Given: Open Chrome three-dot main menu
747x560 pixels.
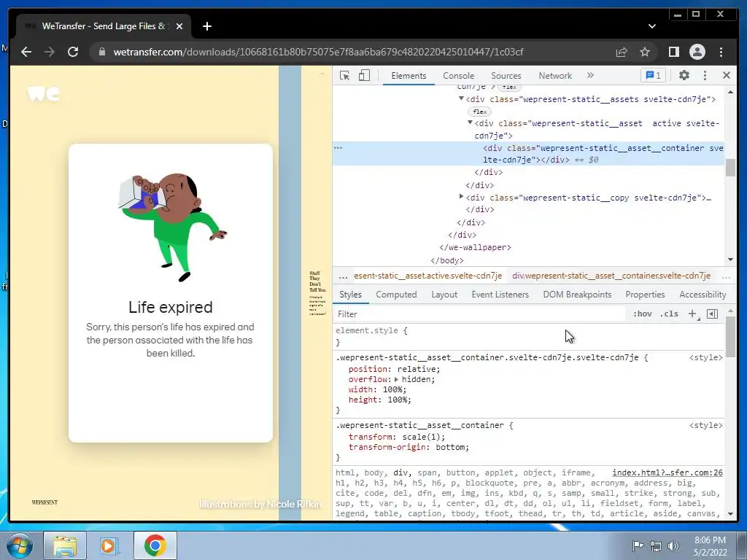Looking at the screenshot, I should click(721, 52).
